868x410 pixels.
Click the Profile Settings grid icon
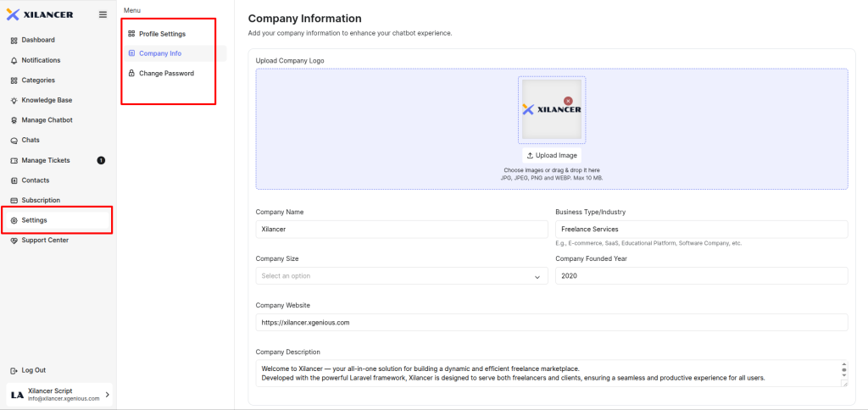click(131, 34)
